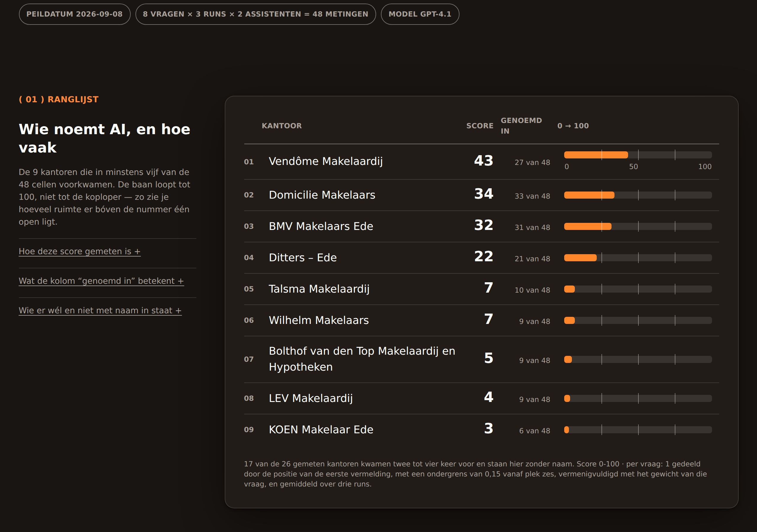Click '27 van 48' cell

532,163
